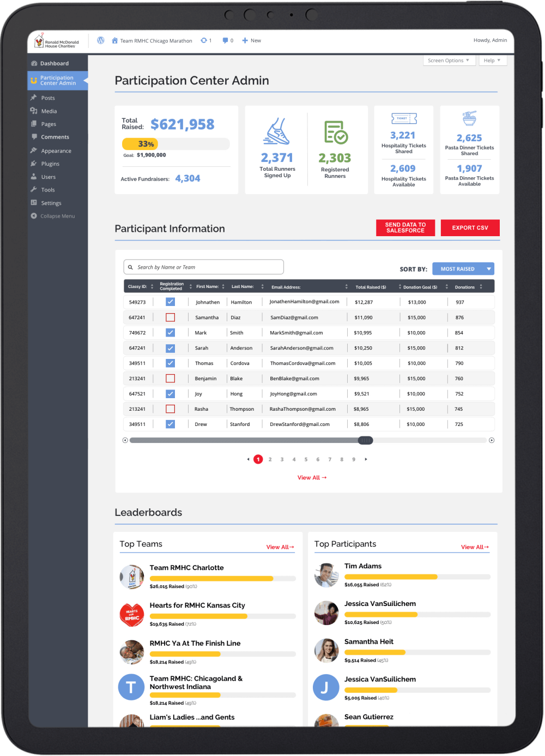The height and width of the screenshot is (756, 545).
Task: Go to Appearance in the sidebar
Action: point(56,151)
